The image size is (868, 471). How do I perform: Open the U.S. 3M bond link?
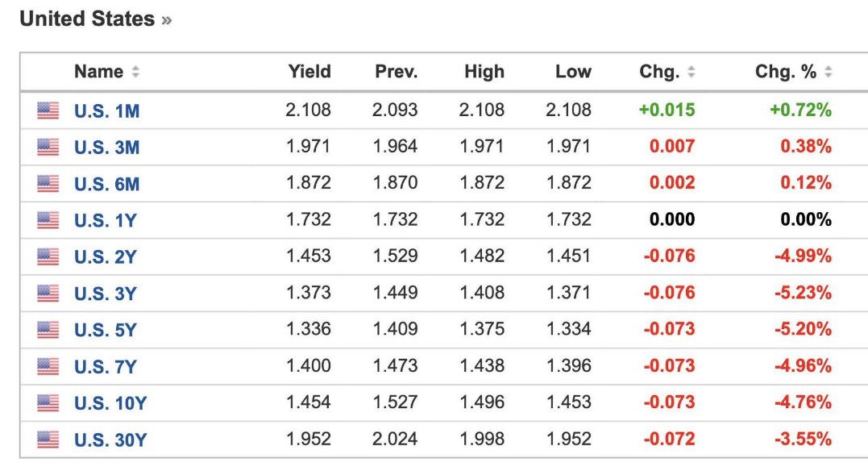[107, 148]
